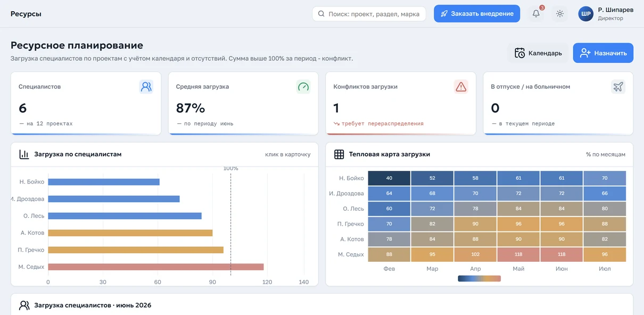Click Заказать внедрение button
Image resolution: width=644 pixels, height=315 pixels.
[x=477, y=14]
